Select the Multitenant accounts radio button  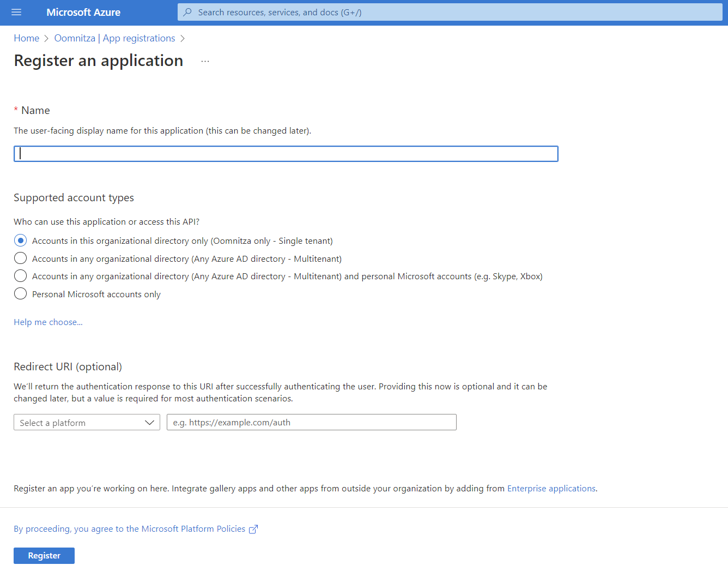[x=20, y=258]
